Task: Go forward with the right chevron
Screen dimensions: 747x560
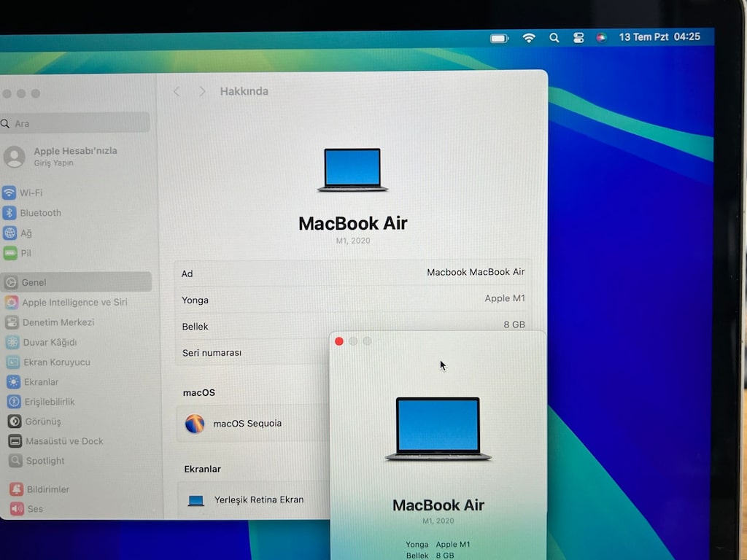Action: (x=202, y=91)
